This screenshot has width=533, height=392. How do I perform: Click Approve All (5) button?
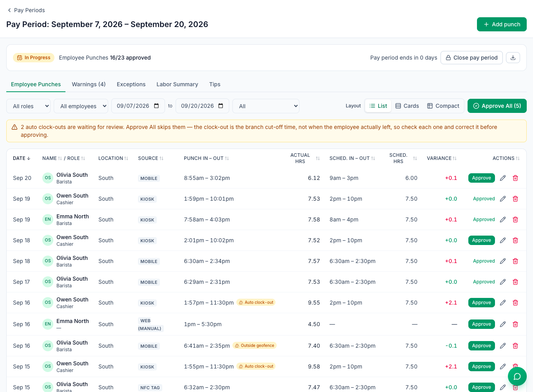[x=497, y=106]
